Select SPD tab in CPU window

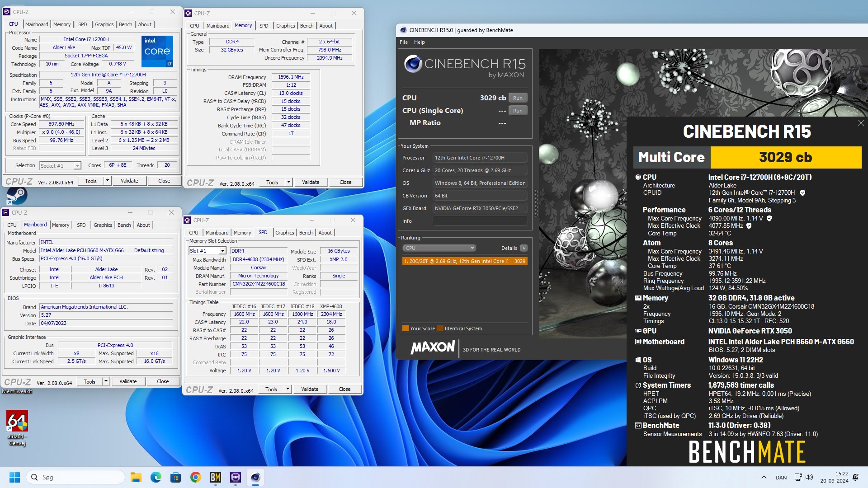[x=82, y=24]
